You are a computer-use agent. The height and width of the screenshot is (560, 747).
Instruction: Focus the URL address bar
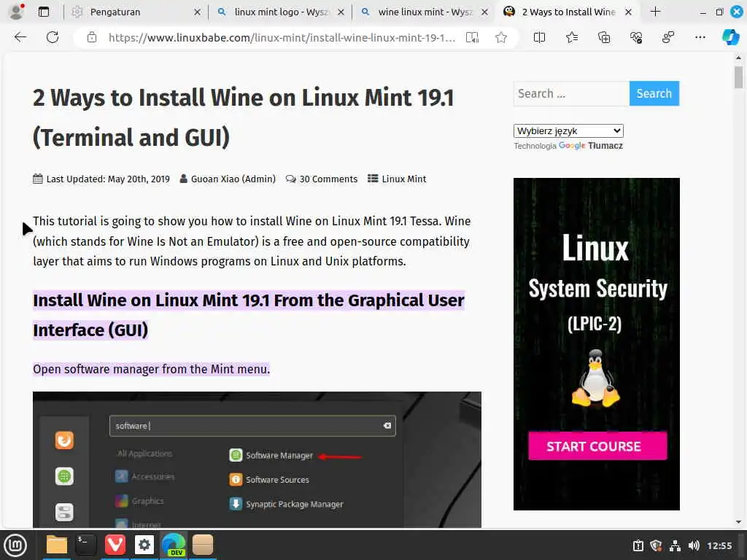(281, 38)
